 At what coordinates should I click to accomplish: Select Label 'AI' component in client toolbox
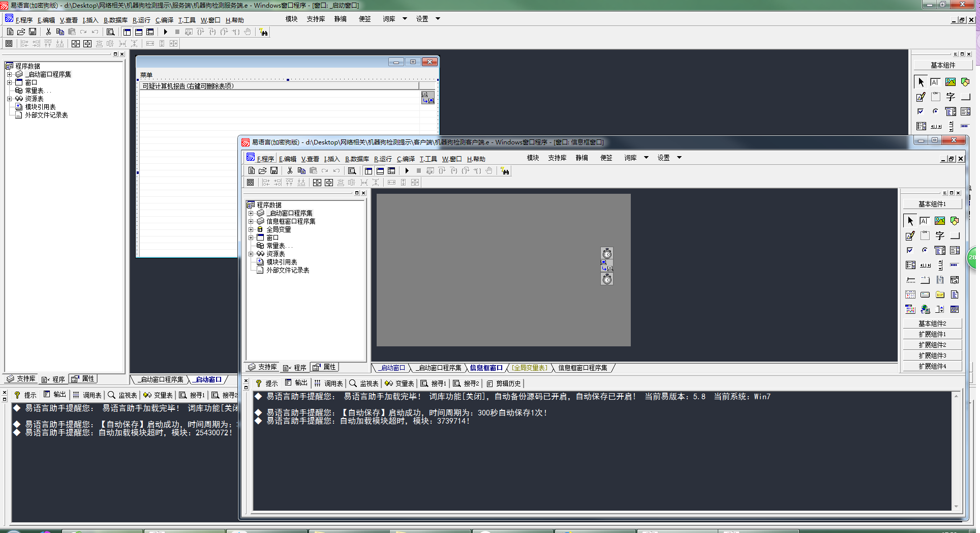[925, 221]
